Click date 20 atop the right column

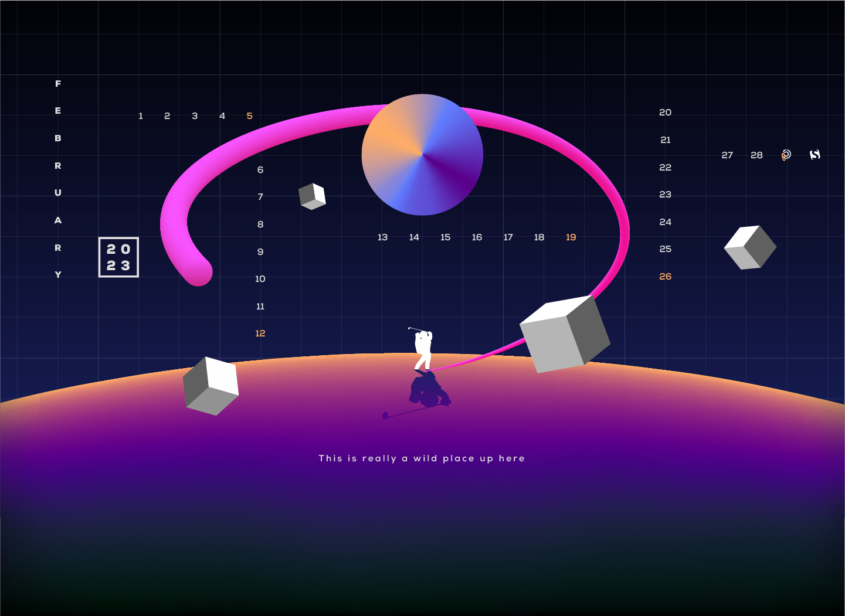[x=665, y=113]
